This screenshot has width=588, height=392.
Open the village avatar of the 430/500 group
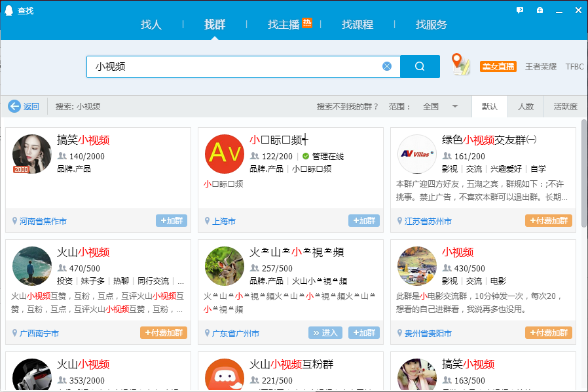[417, 266]
